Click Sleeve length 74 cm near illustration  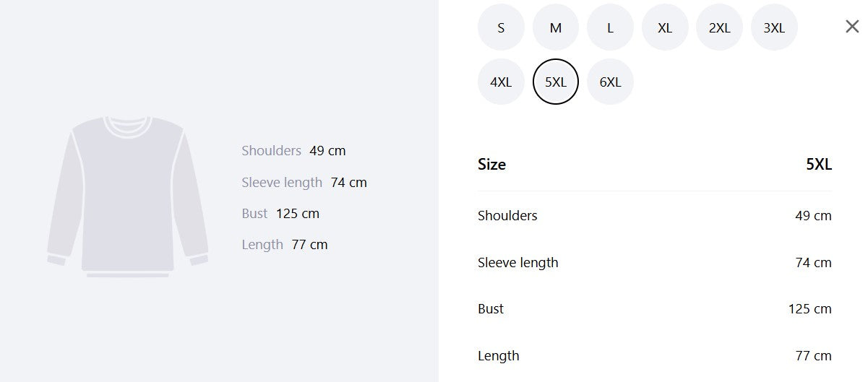click(304, 183)
